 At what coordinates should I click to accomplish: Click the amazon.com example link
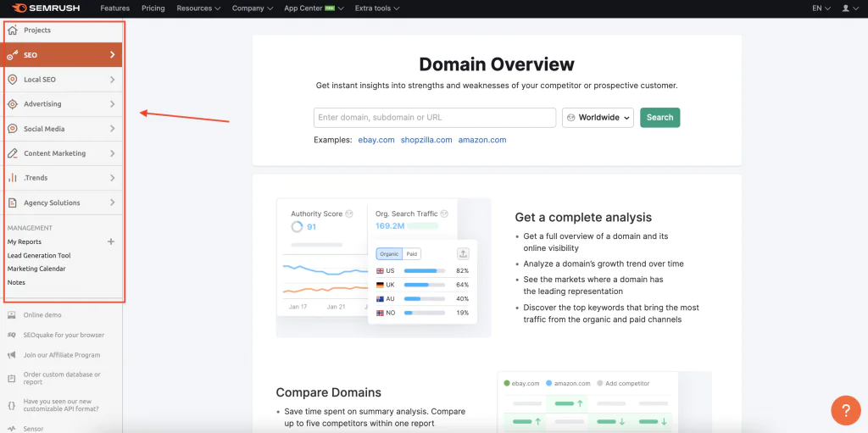pyautogui.click(x=482, y=140)
